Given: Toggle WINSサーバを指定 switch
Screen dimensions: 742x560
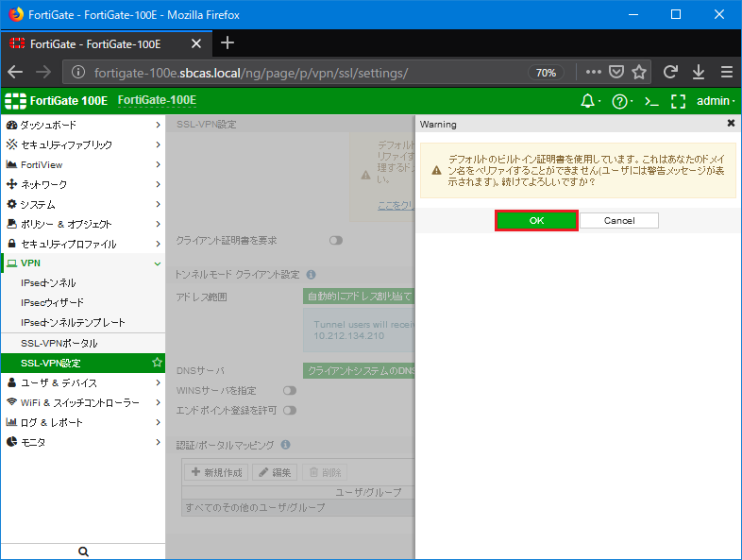Looking at the screenshot, I should (x=290, y=391).
